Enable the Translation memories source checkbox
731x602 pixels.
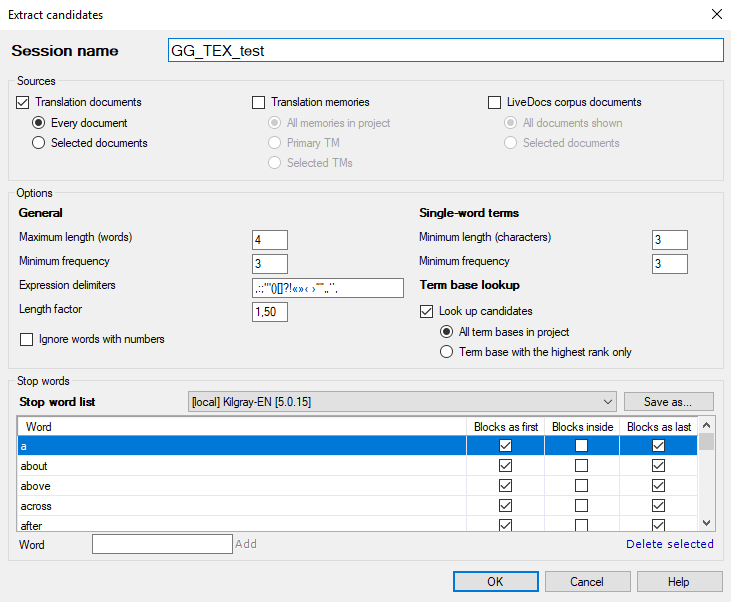[259, 102]
